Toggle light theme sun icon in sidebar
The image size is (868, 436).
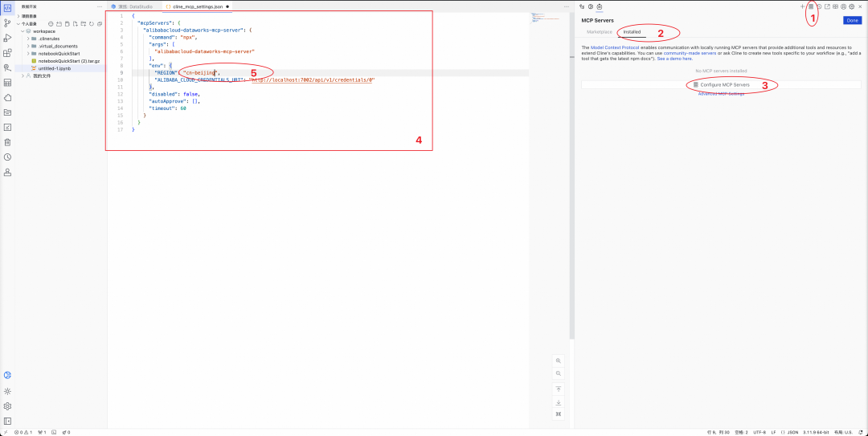click(7, 391)
